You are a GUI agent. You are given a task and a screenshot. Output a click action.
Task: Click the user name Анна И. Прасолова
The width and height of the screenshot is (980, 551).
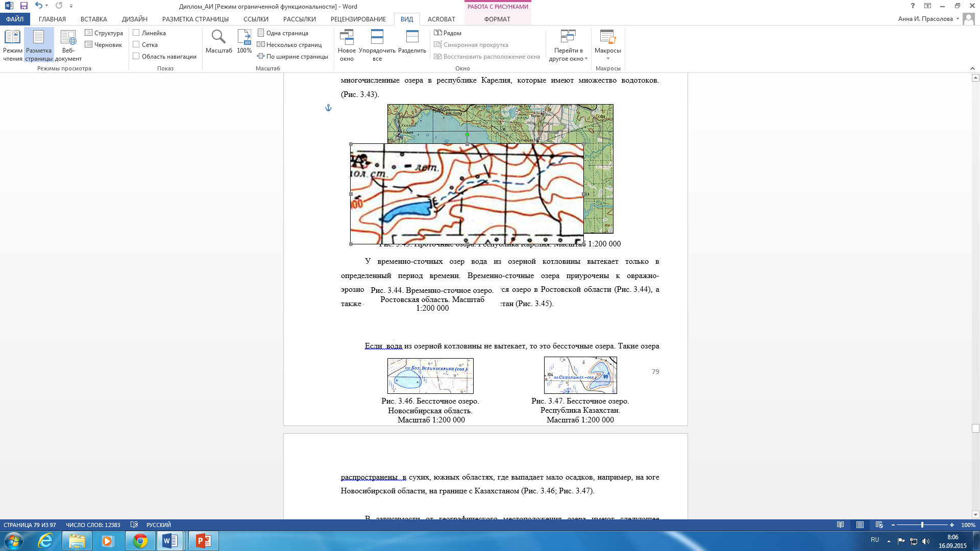click(x=925, y=19)
